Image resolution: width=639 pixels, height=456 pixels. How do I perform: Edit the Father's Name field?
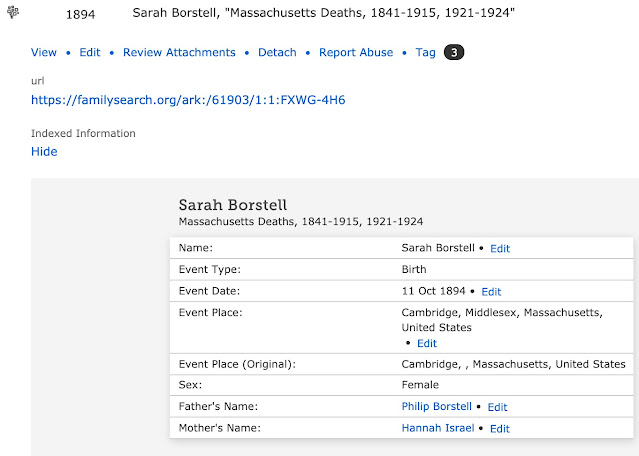(497, 407)
